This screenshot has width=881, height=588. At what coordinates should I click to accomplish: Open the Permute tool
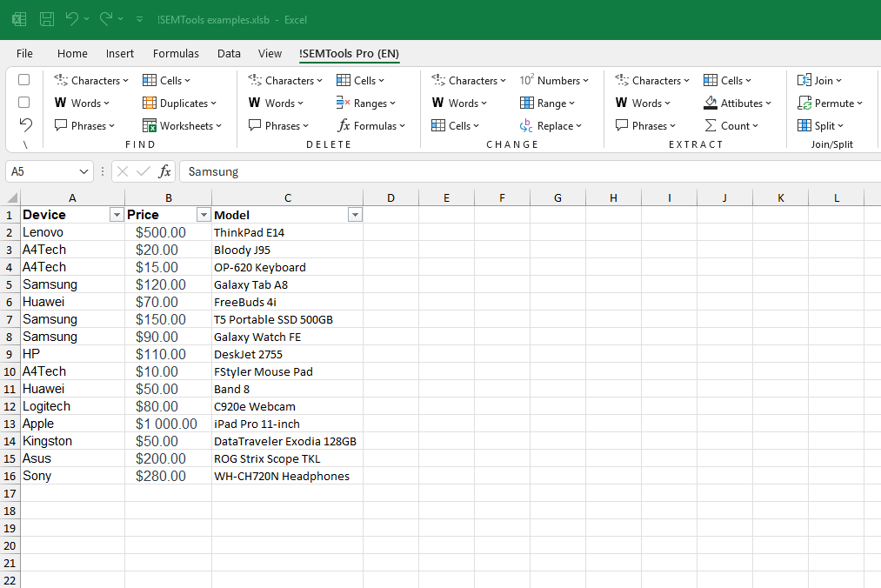pos(831,104)
